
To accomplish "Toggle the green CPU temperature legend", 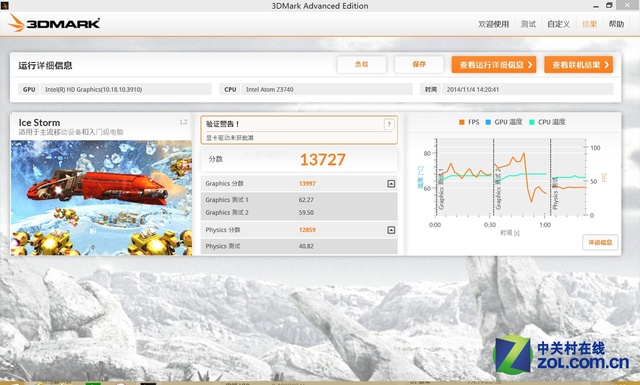I will (547, 122).
